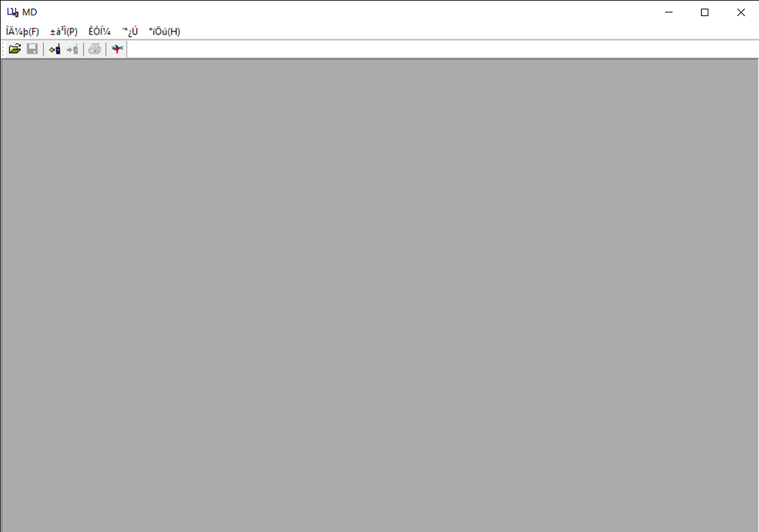Click the colorful abc toolbar icon

click(x=117, y=49)
